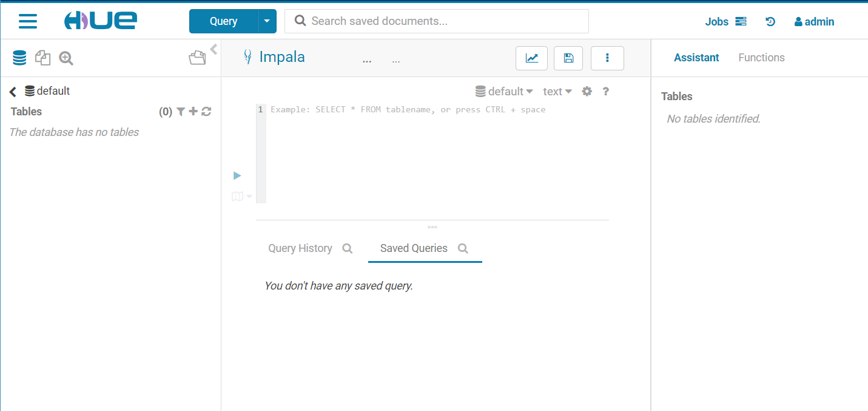Screen dimensions: 868x411
Task: Open the text type dropdown
Action: (x=557, y=92)
